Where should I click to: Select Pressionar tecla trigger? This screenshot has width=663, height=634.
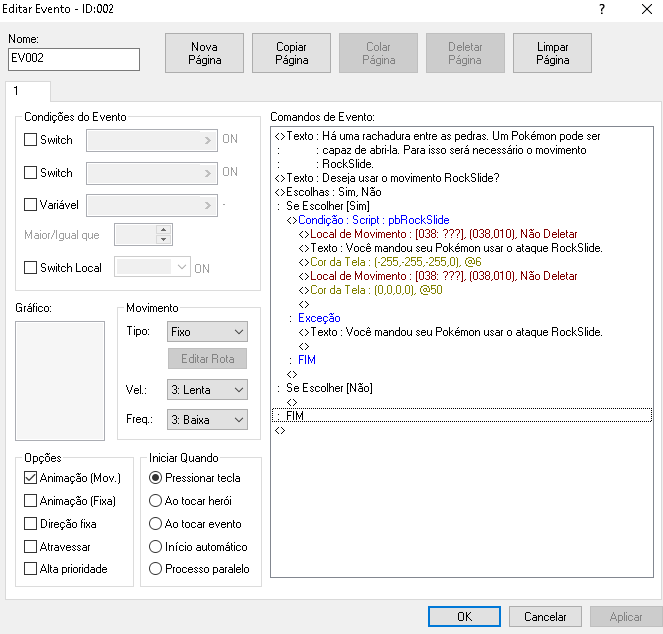(x=156, y=478)
